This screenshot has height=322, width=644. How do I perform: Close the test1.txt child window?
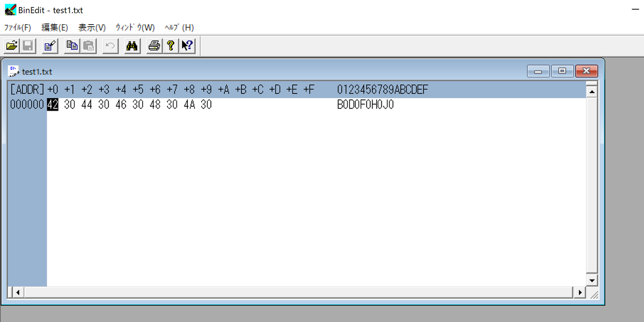(x=586, y=71)
